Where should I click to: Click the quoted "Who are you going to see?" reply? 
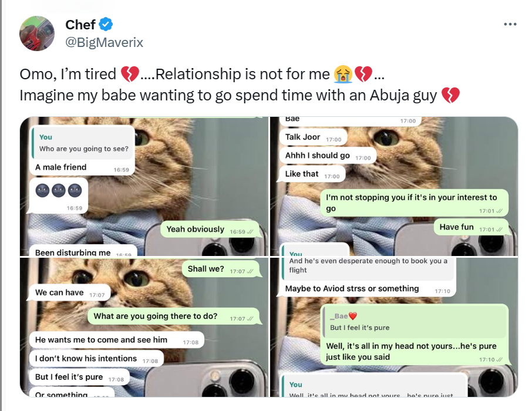(x=83, y=143)
